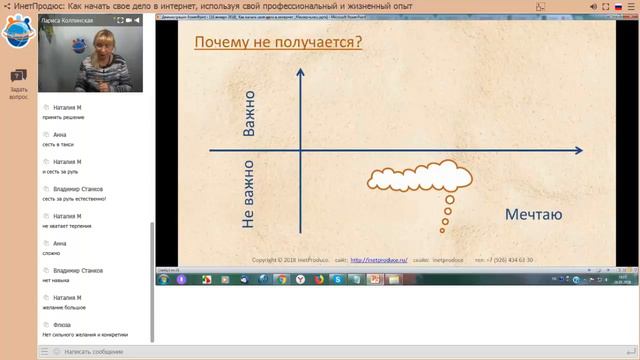Mute webinar volume via top speaker icon
This screenshot has height=360, width=640.
pyautogui.click(x=593, y=7)
